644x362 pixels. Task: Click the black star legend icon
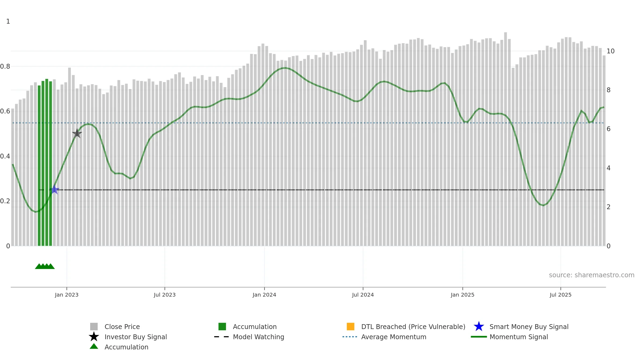[94, 337]
